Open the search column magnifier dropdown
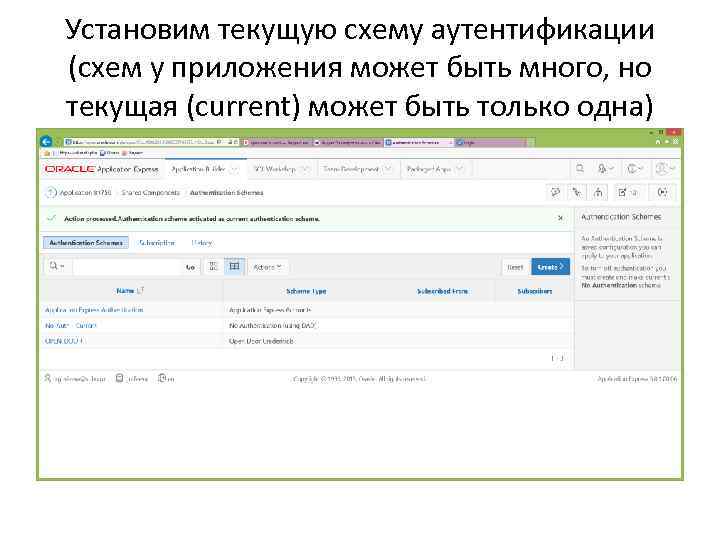 click(x=57, y=266)
